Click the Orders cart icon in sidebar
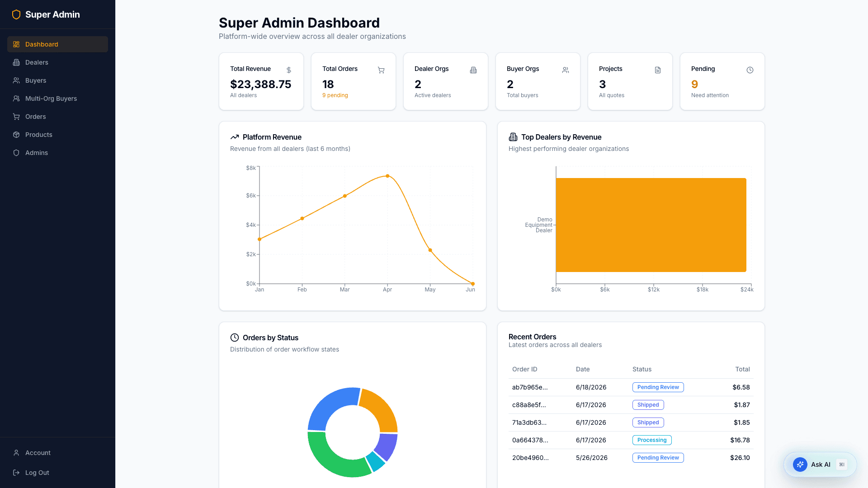Screen dimensions: 868x488 click(x=16, y=117)
